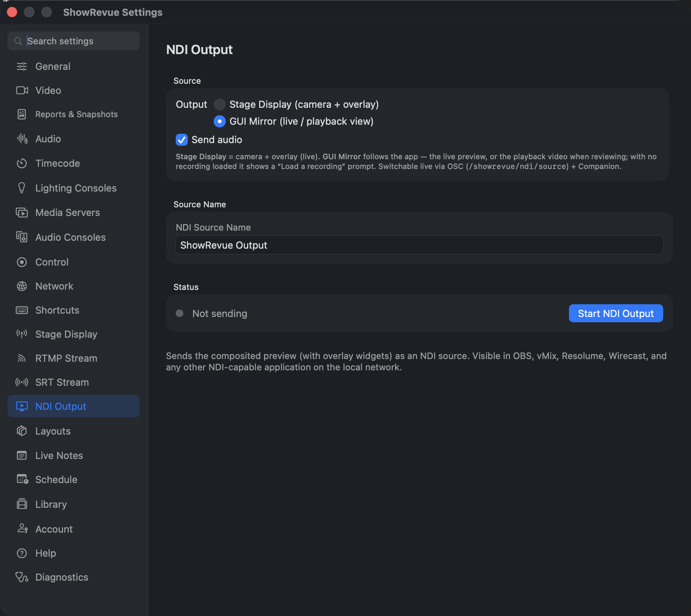This screenshot has width=691, height=616.
Task: Open General settings section
Action: click(74, 66)
